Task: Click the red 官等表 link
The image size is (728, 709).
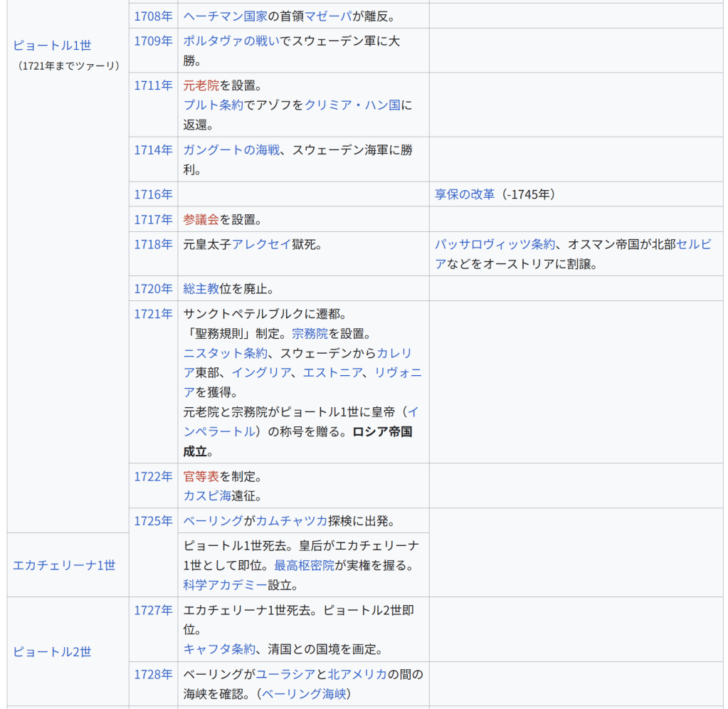Action: (201, 476)
